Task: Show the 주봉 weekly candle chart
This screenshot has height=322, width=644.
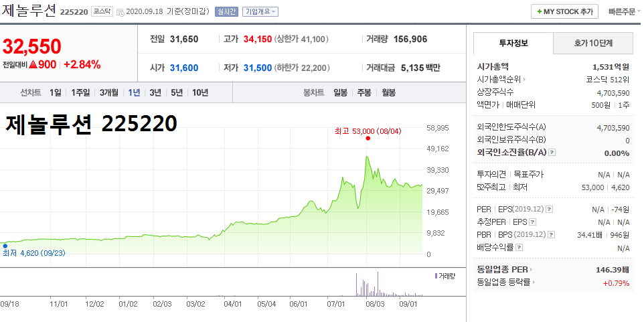Action: pyautogui.click(x=364, y=92)
